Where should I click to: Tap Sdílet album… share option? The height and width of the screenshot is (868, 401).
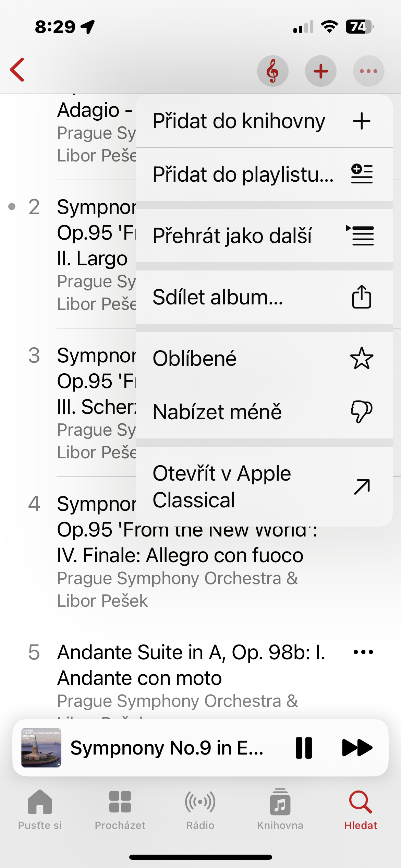(264, 297)
